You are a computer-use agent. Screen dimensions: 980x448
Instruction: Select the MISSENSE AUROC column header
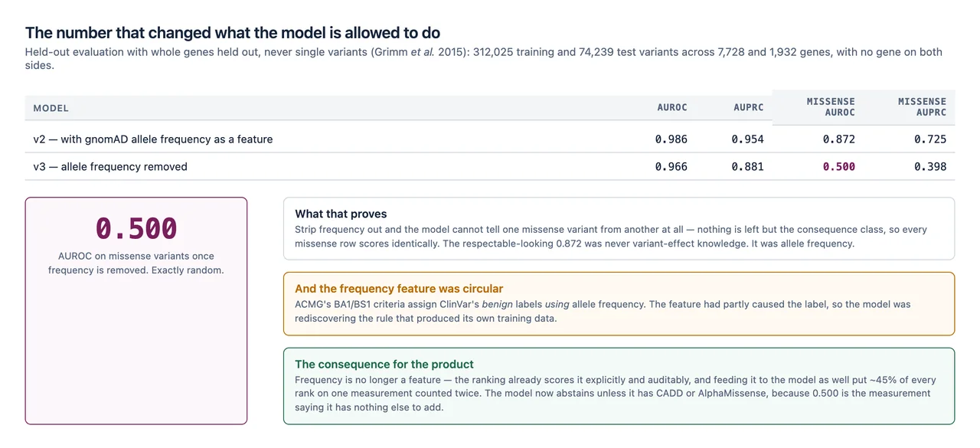pyautogui.click(x=831, y=106)
